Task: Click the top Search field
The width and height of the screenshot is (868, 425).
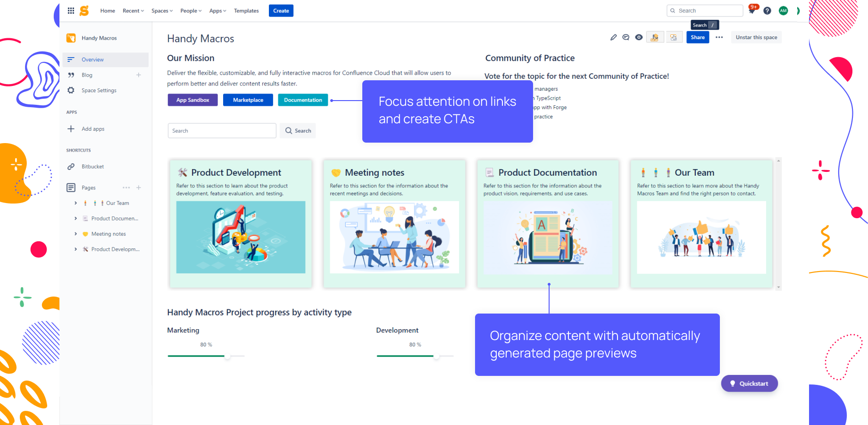Action: tap(705, 10)
